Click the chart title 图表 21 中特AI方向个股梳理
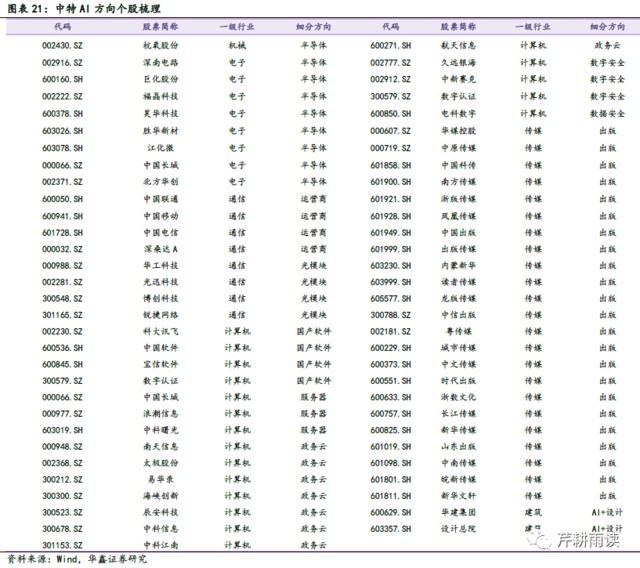This screenshot has width=640, height=568. 84,9
